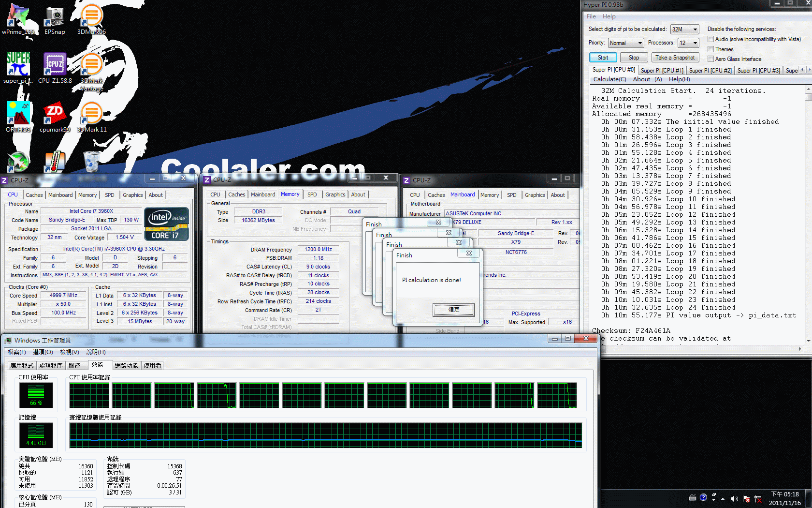The width and height of the screenshot is (812, 508).
Task: Click the Stop button in Hyper PI
Action: point(634,58)
